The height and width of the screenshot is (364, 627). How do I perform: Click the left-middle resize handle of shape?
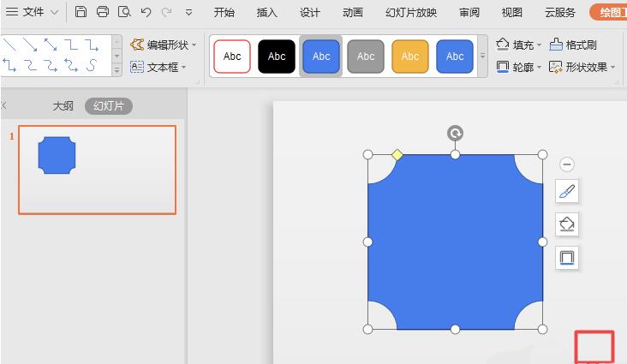pos(367,242)
